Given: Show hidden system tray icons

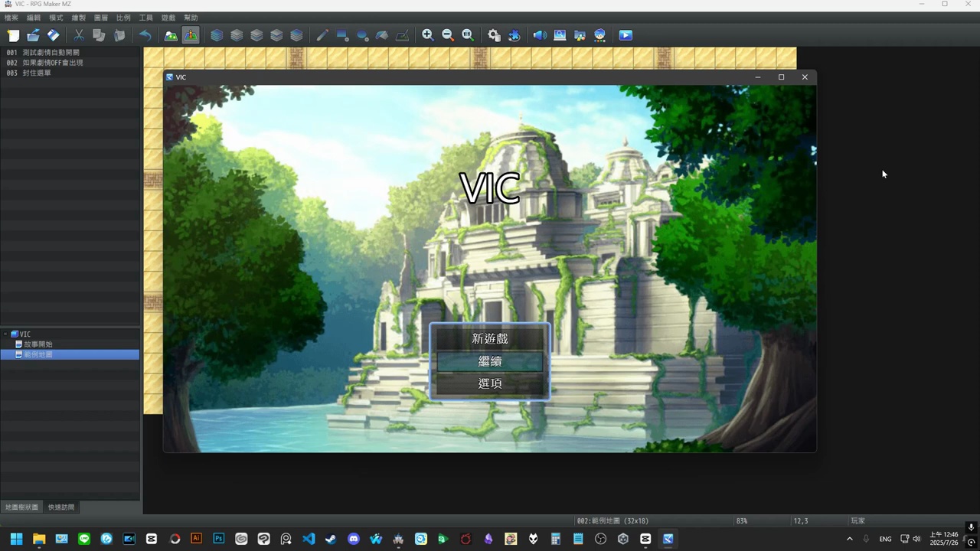Looking at the screenshot, I should pos(849,539).
